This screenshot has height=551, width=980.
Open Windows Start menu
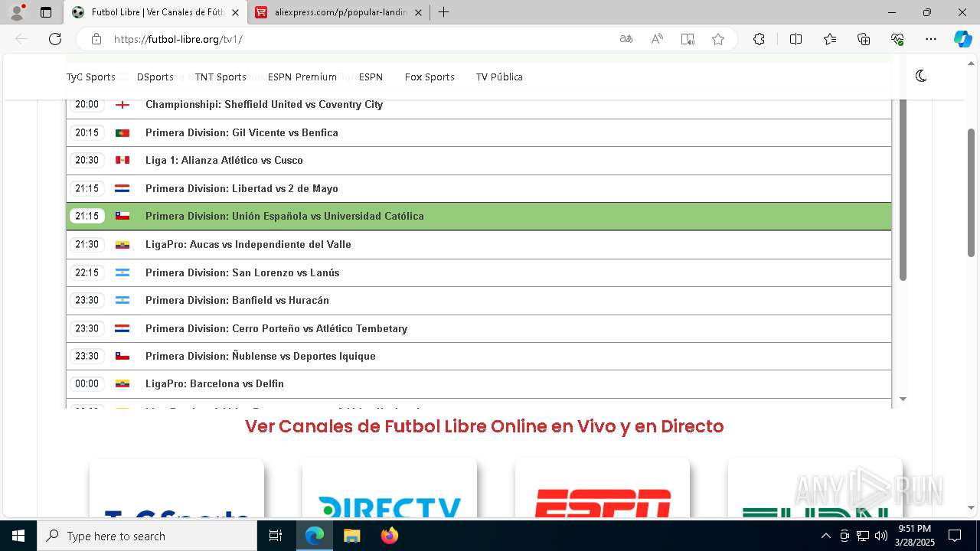(x=18, y=536)
